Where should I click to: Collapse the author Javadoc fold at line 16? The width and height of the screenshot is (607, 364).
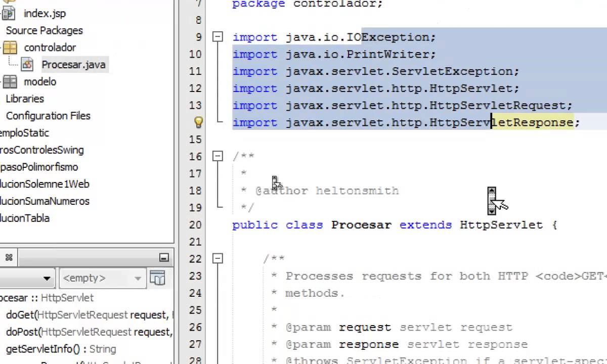(x=218, y=156)
